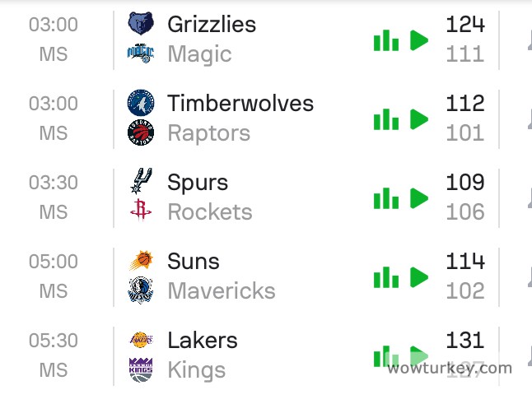532x404 pixels.
Task: Play Timberwolves vs Raptors highlights
Action: point(419,119)
